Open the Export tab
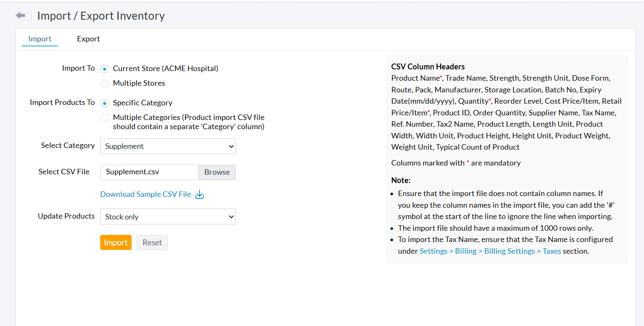Image resolution: width=644 pixels, height=326 pixels. pos(88,39)
